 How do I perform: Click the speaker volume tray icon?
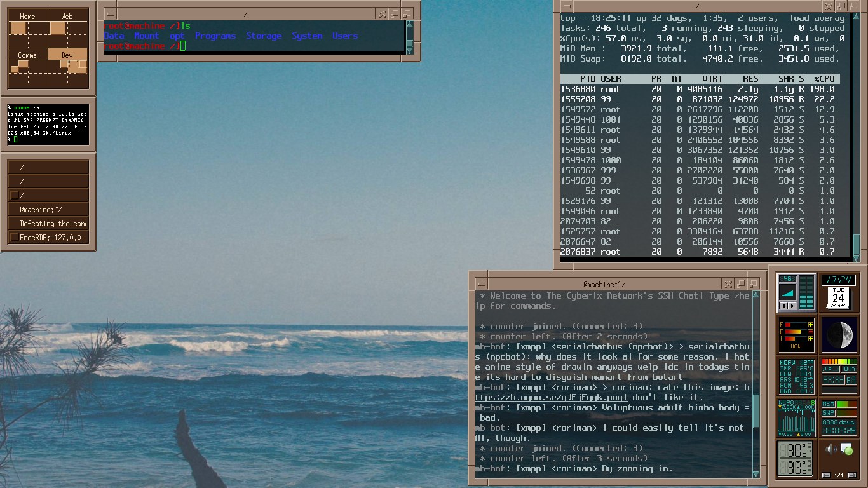(831, 449)
